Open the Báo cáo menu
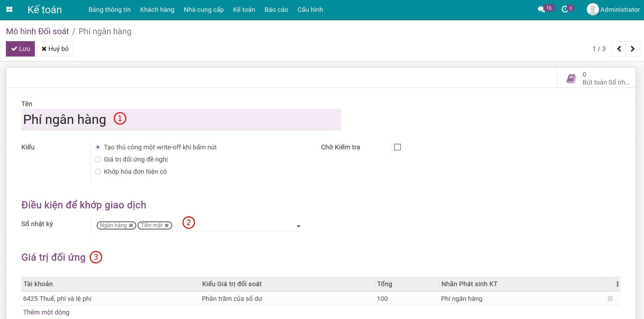This screenshot has height=319, width=644. (x=276, y=10)
